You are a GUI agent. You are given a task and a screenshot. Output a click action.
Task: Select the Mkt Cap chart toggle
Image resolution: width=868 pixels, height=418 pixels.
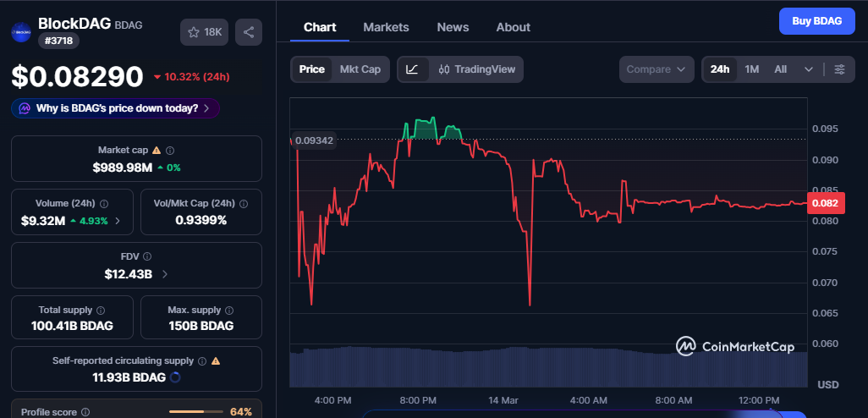pos(360,69)
